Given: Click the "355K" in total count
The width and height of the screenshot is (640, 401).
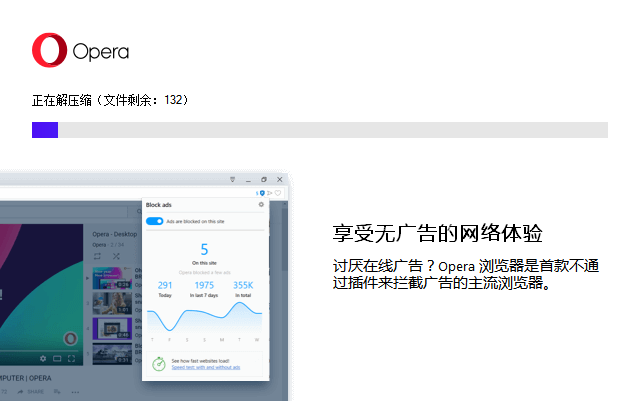Looking at the screenshot, I should click(243, 285).
